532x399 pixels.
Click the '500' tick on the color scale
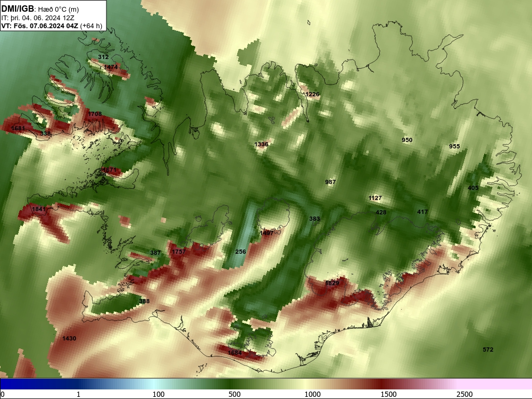(235, 394)
